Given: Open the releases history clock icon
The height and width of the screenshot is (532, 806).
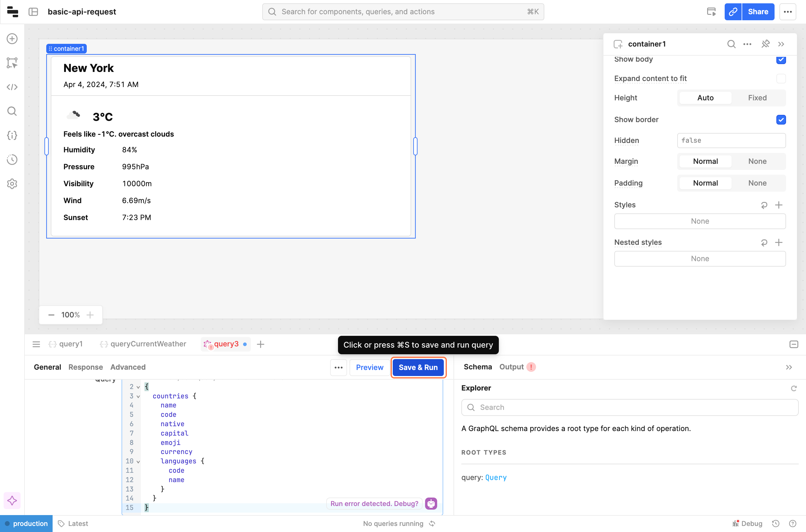Looking at the screenshot, I should pyautogui.click(x=12, y=160).
